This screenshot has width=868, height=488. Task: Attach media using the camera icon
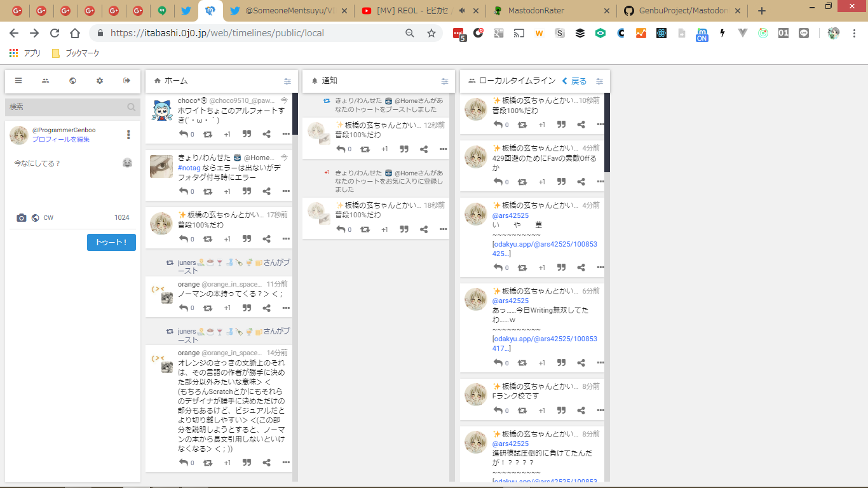[x=22, y=218]
